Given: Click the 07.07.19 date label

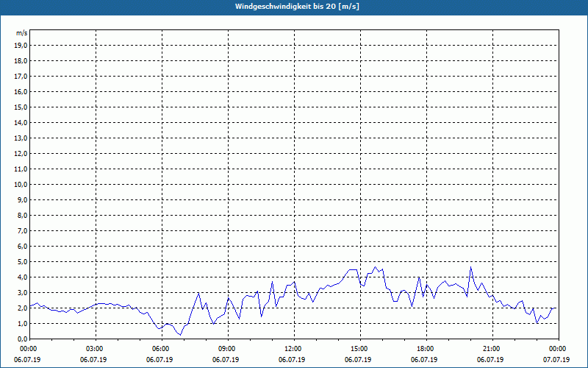Looking at the screenshot, I should coord(556,360).
